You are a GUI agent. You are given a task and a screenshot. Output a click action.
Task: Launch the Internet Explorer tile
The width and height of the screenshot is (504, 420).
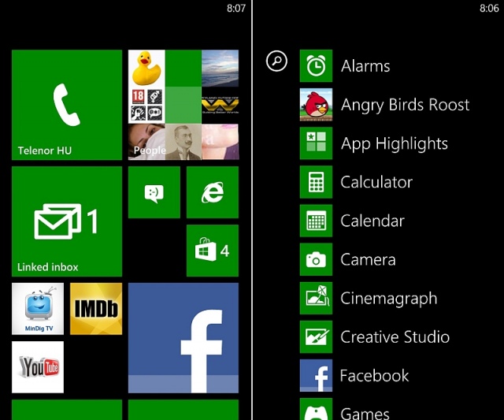click(x=213, y=192)
